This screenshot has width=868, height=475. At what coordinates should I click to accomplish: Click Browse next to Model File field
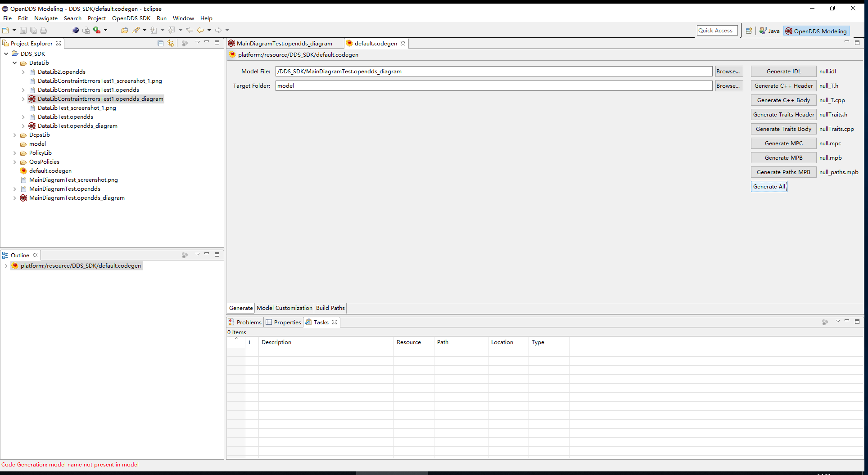click(728, 71)
